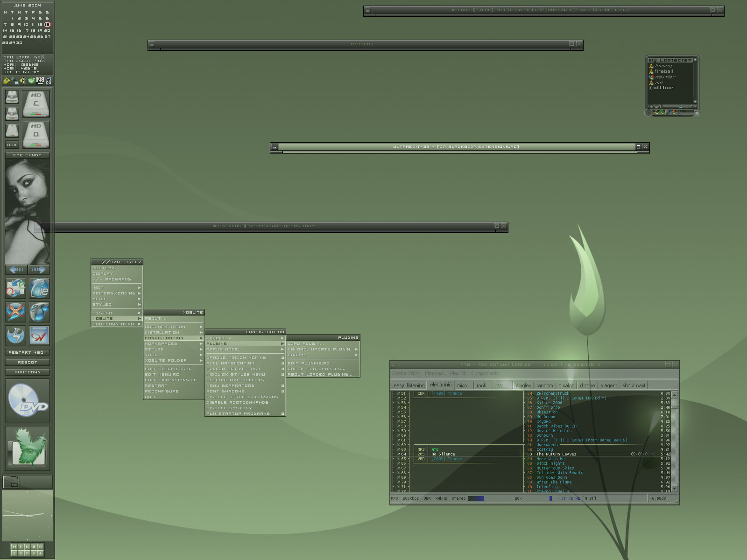Select track The Autumn Leaves
This screenshot has width=747, height=560.
(556, 454)
